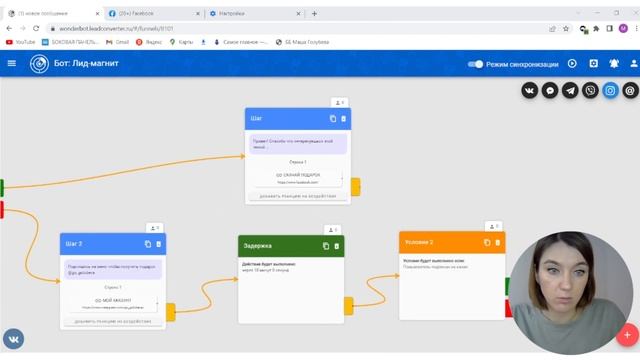Open the user profile icon in the header

[x=634, y=64]
